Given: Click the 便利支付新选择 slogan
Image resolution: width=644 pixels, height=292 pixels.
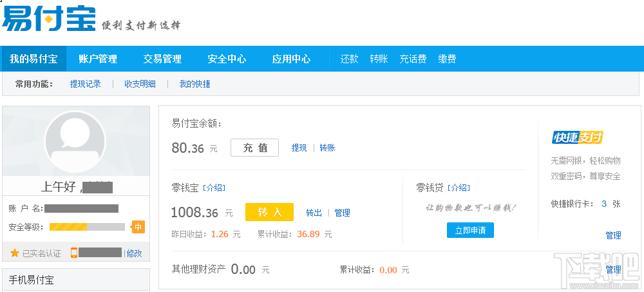Looking at the screenshot, I should click(141, 26).
